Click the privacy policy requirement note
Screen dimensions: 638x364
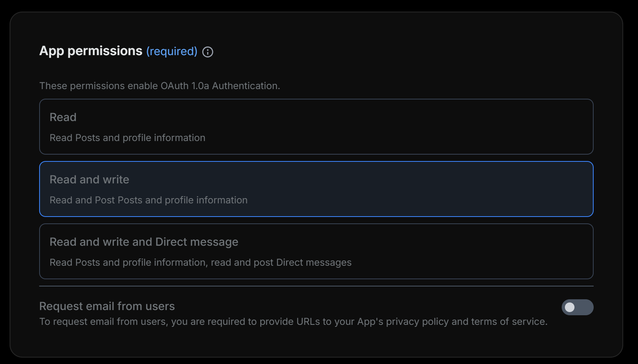click(294, 321)
